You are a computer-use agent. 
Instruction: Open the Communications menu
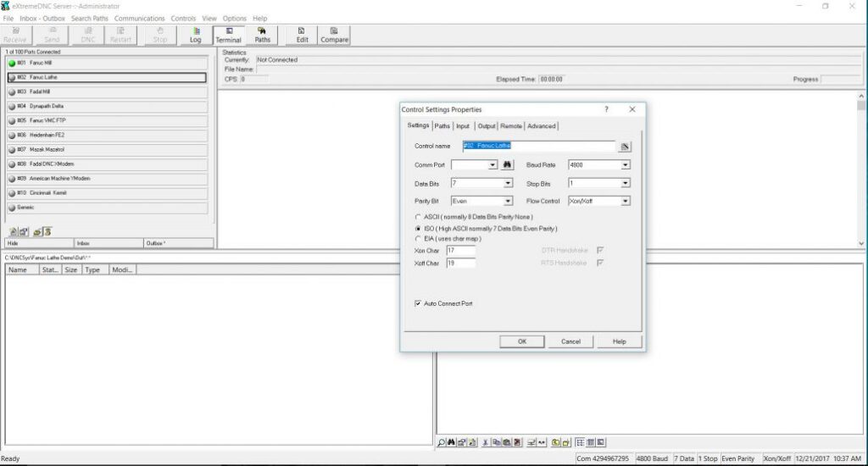tap(140, 19)
